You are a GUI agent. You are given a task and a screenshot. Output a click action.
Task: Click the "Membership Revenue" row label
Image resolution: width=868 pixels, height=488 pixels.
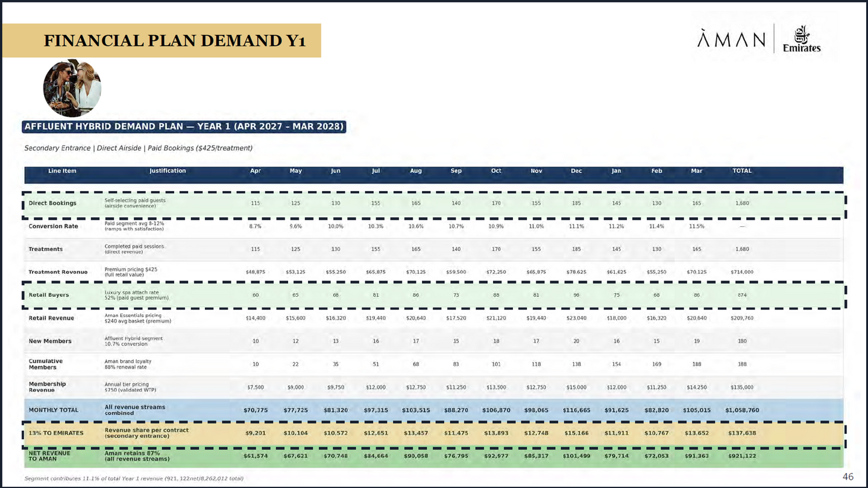[x=48, y=387]
